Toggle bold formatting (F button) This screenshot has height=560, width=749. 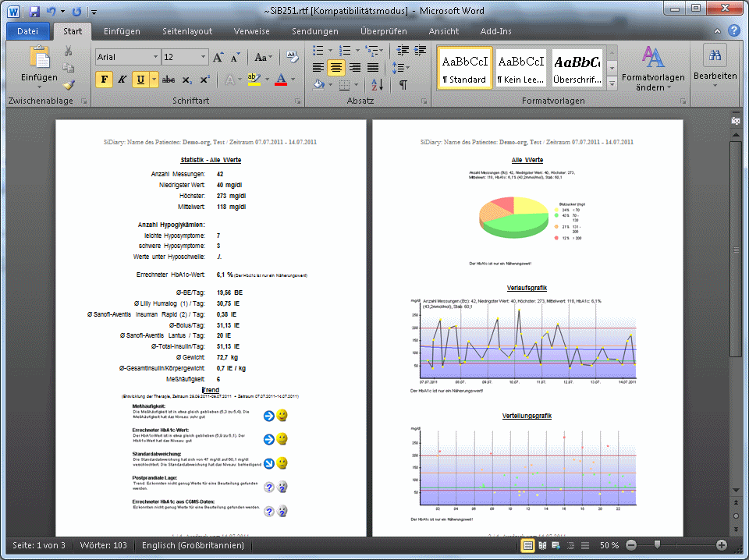(105, 80)
